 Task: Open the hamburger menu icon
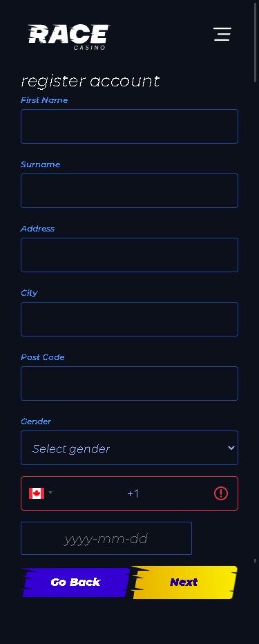(x=222, y=34)
